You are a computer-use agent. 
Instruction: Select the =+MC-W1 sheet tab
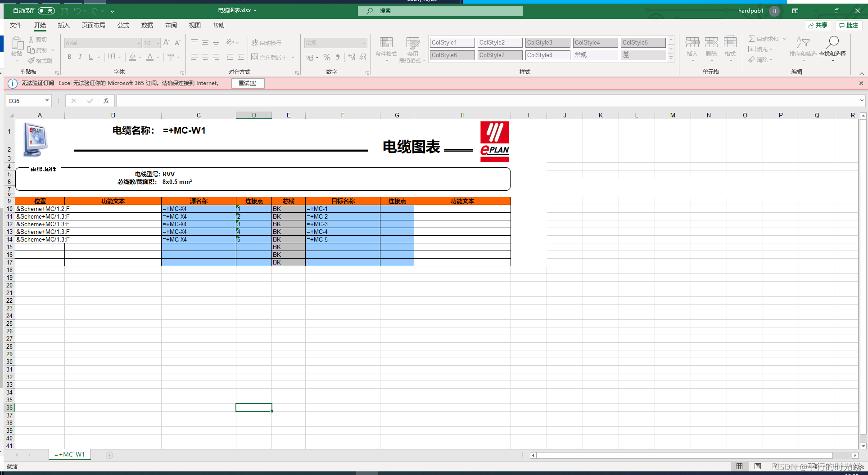click(x=70, y=454)
